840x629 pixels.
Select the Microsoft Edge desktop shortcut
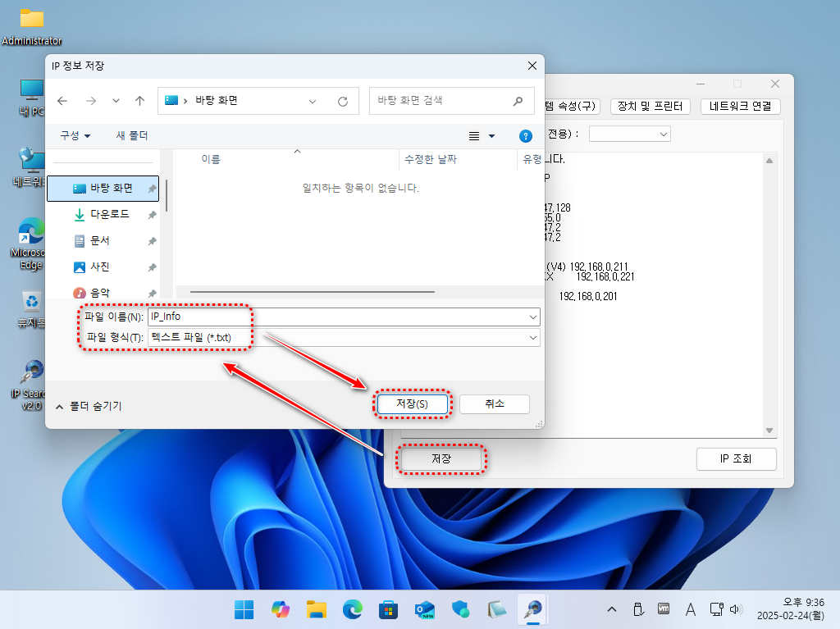coord(30,244)
